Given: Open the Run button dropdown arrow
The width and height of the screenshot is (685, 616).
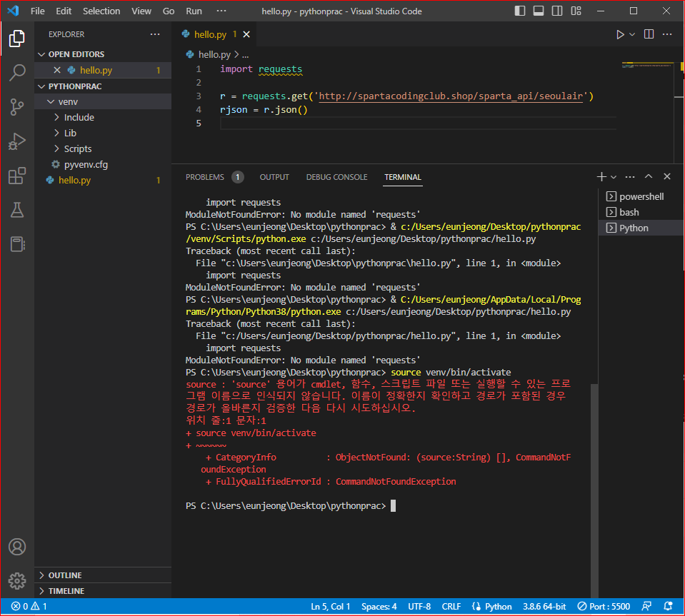Looking at the screenshot, I should tap(631, 34).
